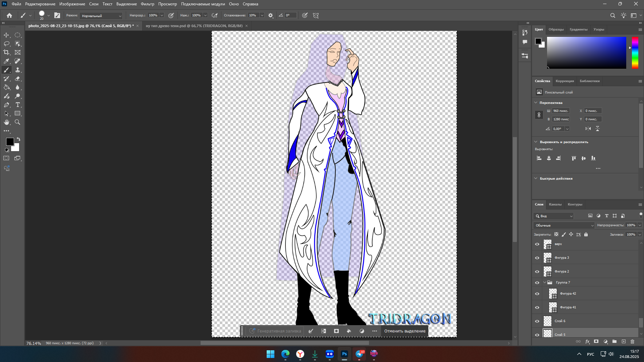Select the Zoom tool in toolbar
Image resolution: width=644 pixels, height=362 pixels.
click(17, 122)
